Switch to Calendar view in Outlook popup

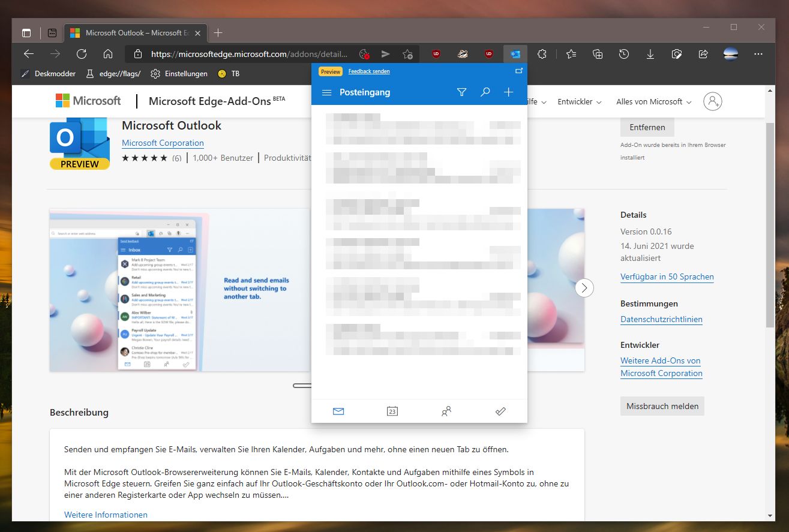point(392,411)
